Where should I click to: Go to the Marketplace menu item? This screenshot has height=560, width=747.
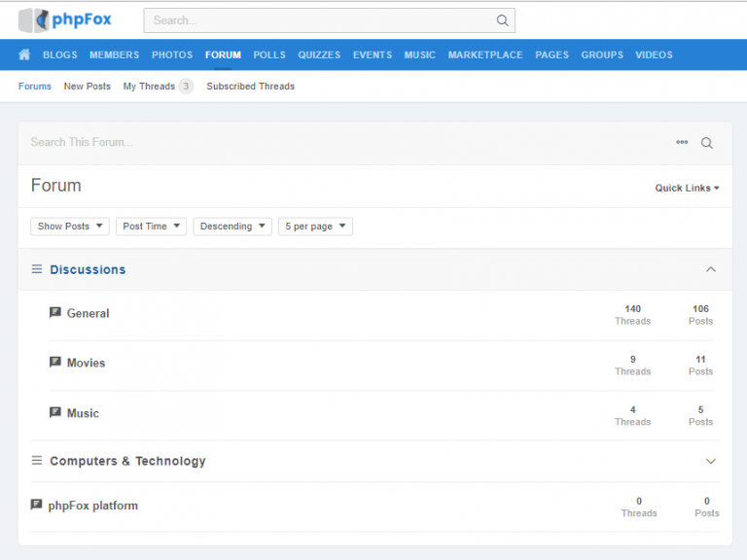point(485,55)
